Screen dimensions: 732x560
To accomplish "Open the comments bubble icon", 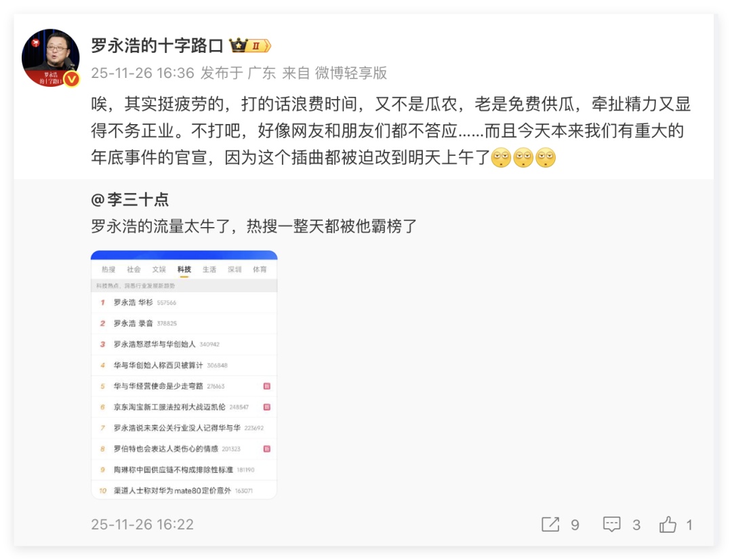I will point(611,524).
